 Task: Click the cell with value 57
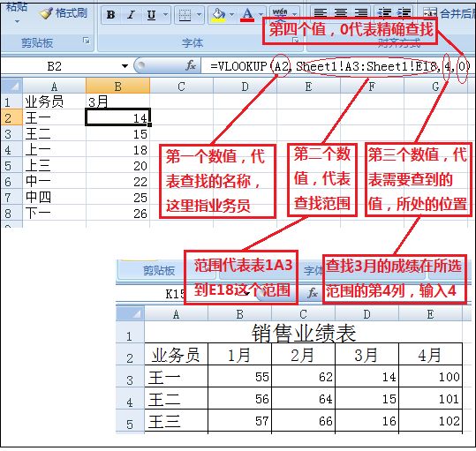[x=240, y=421]
